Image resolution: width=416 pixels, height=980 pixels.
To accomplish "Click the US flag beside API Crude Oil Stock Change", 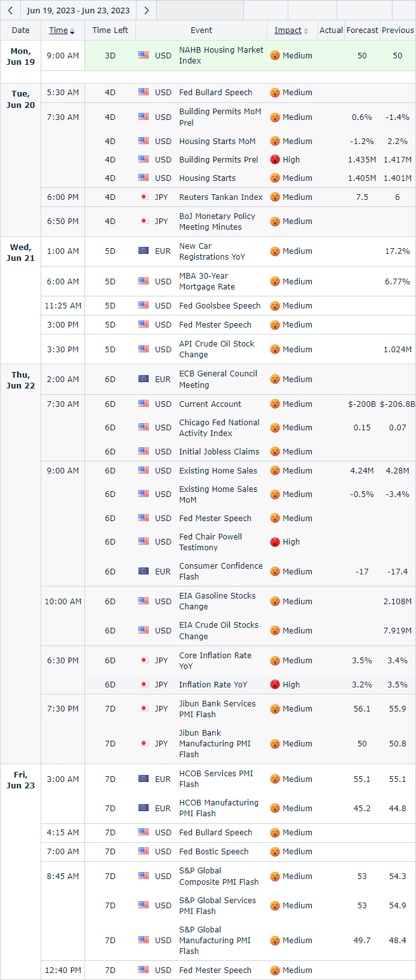I will [144, 349].
